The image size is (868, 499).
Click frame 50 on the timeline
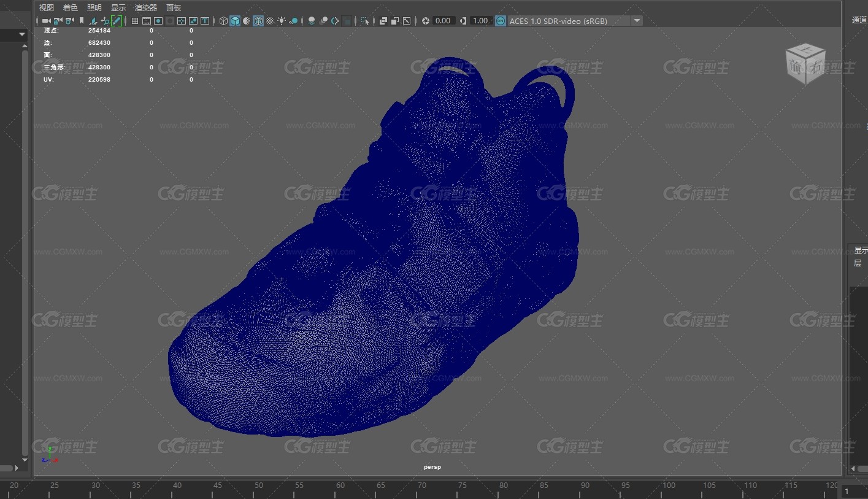[x=259, y=485]
